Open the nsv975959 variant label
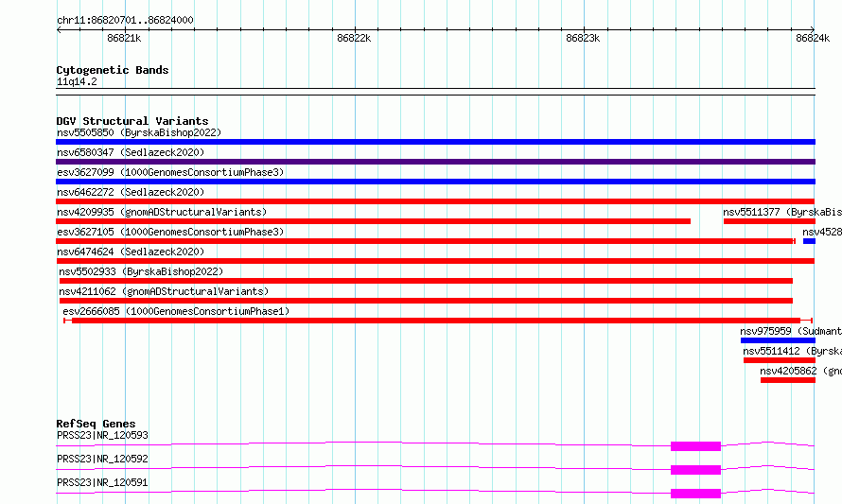Image resolution: width=842 pixels, height=504 pixels. (x=791, y=331)
